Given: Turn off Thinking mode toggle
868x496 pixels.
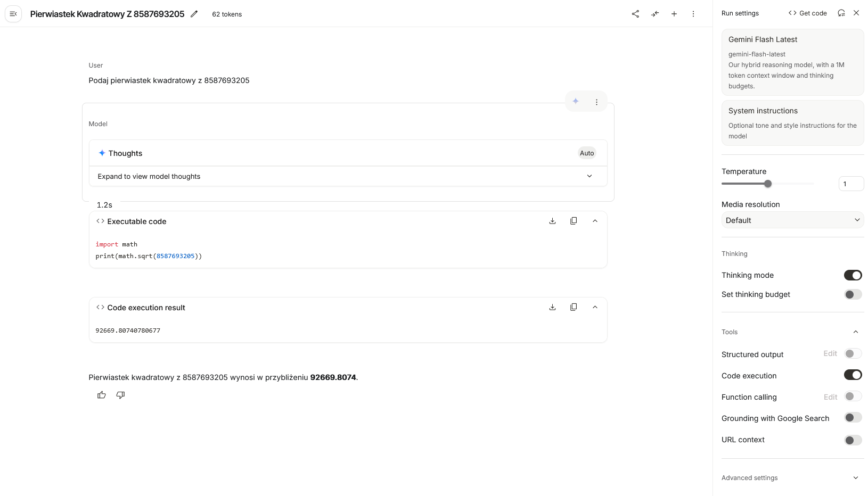Looking at the screenshot, I should pos(853,275).
